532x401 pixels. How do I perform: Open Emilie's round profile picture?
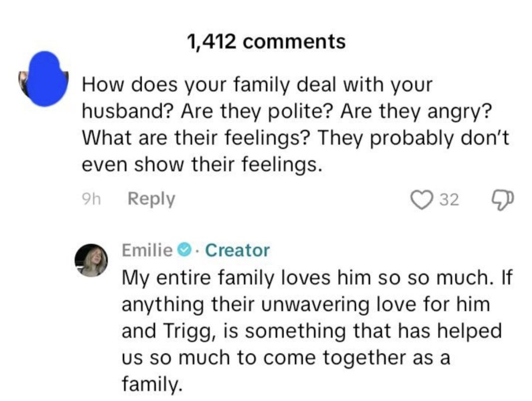point(91,260)
